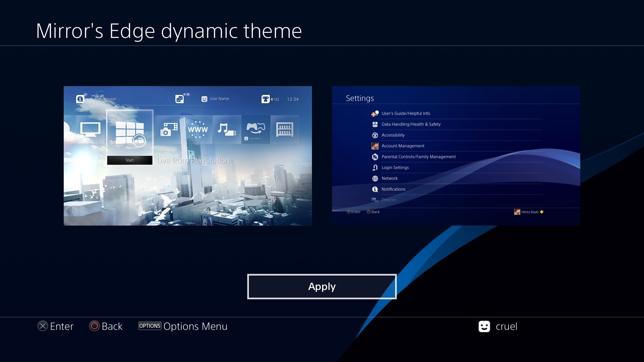Click Login Settings in the preview list
644x362 pixels.
click(395, 168)
